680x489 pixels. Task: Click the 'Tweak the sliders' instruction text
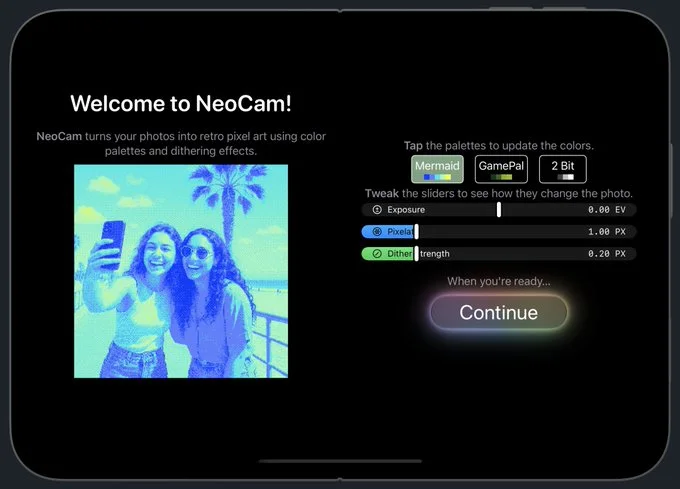[499, 193]
